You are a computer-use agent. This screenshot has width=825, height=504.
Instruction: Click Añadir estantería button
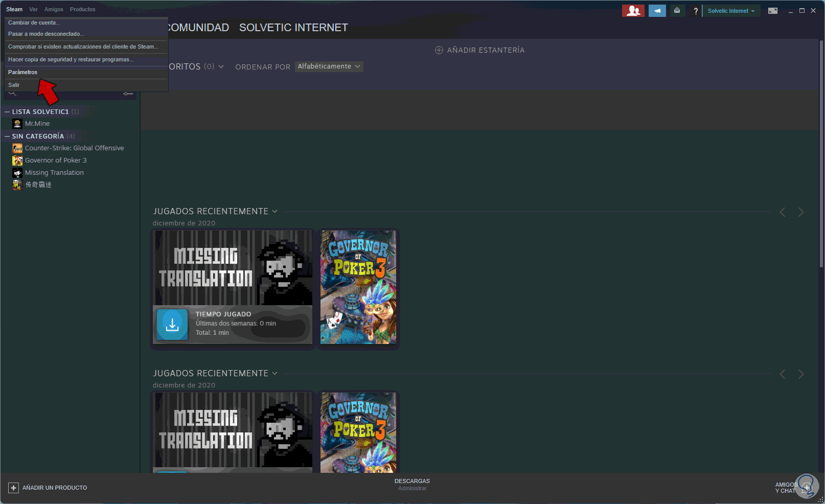(x=480, y=50)
